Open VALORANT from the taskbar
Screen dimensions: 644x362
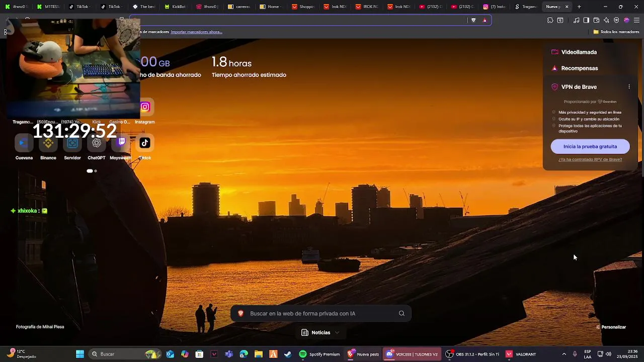tap(521, 354)
